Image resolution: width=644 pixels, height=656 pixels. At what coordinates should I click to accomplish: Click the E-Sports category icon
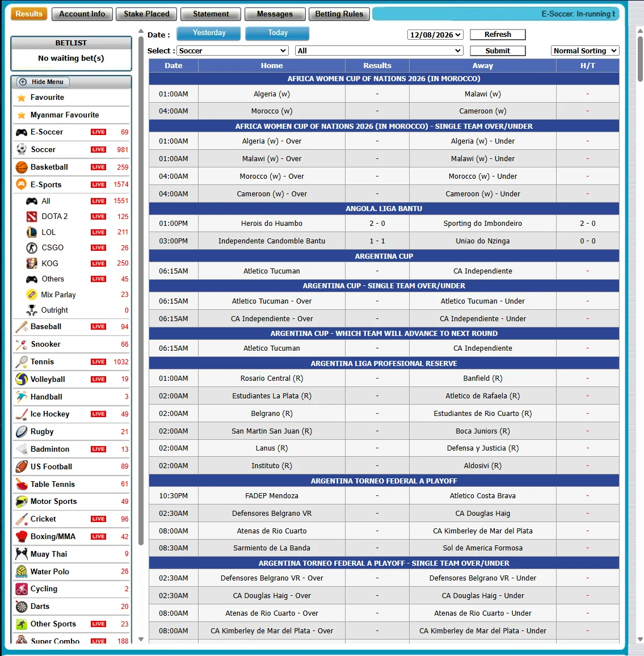pos(21,184)
